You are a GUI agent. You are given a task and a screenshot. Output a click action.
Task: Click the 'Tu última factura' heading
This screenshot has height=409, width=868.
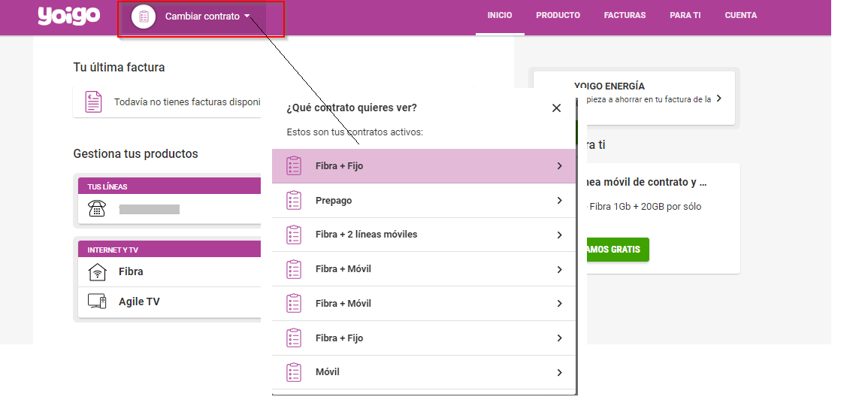point(119,67)
